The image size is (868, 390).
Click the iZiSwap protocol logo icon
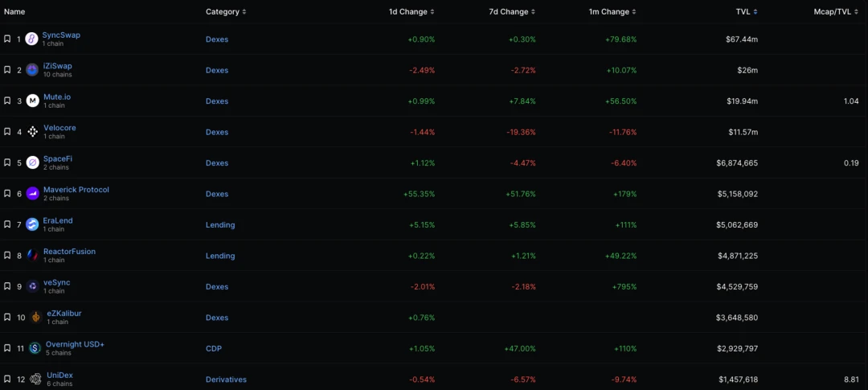point(32,70)
